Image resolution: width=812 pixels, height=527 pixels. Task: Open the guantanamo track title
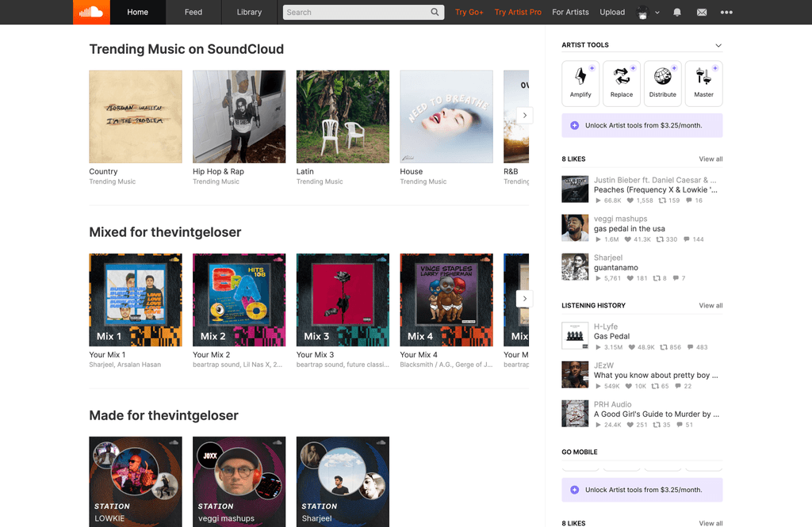615,268
